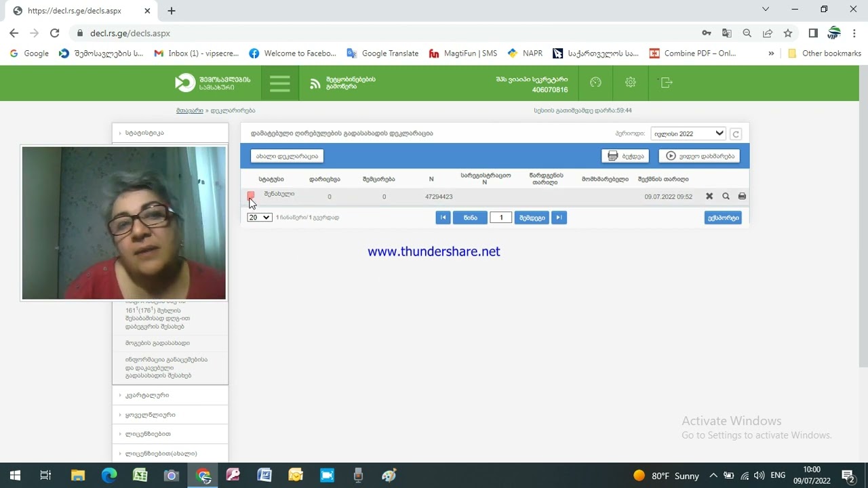Follow the მთავარი breadcrumb link

point(190,110)
